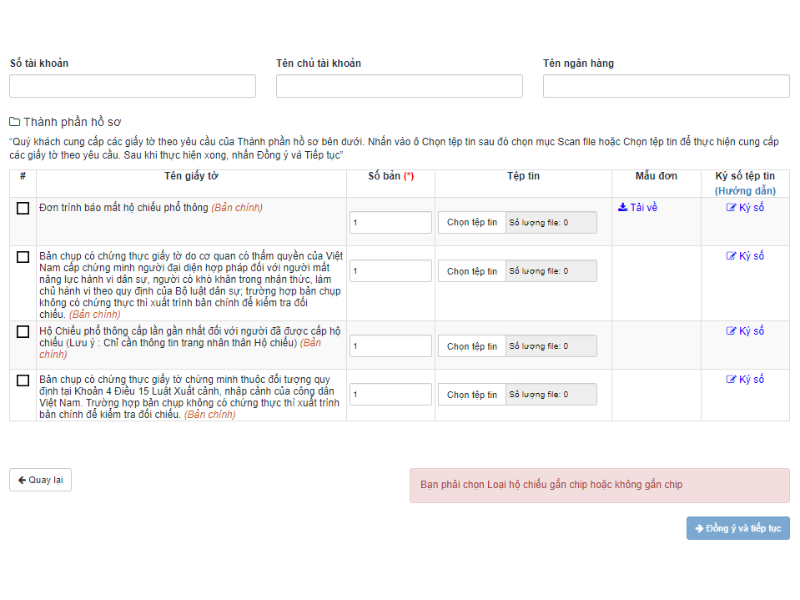Tick checkbox for Hộ chiếu phổ thông cấp lần gần nhất

(x=23, y=332)
